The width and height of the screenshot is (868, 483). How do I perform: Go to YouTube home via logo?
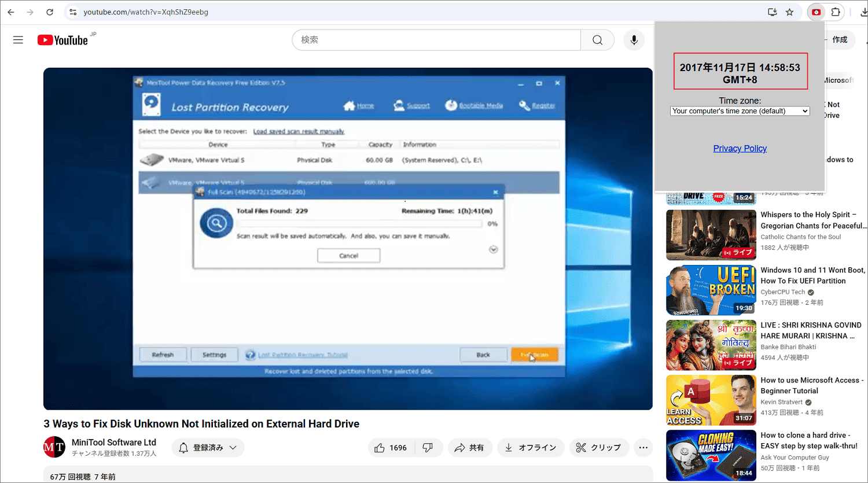click(x=62, y=40)
